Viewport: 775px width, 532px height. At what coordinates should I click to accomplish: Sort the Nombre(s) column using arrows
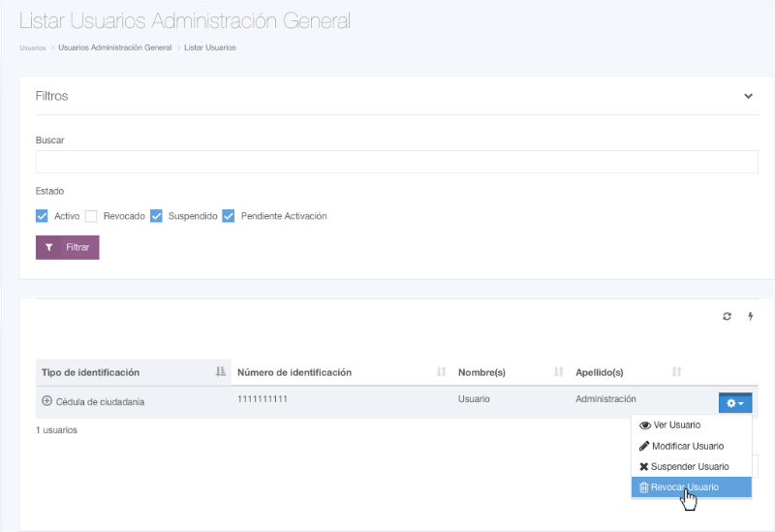pyautogui.click(x=558, y=372)
